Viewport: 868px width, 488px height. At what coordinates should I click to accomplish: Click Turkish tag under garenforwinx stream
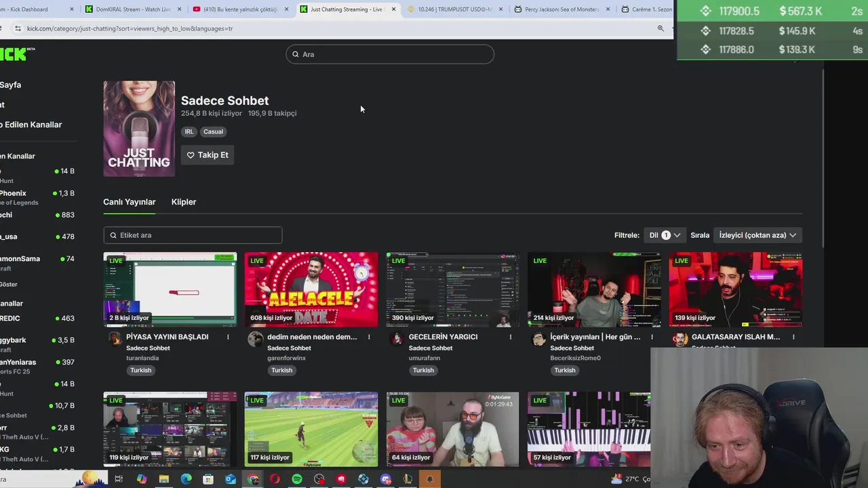[x=282, y=370]
